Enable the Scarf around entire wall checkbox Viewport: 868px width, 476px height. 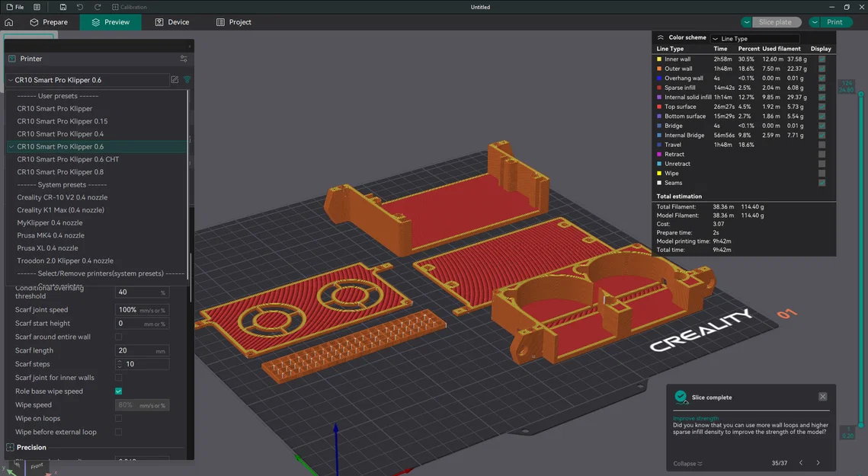(118, 337)
